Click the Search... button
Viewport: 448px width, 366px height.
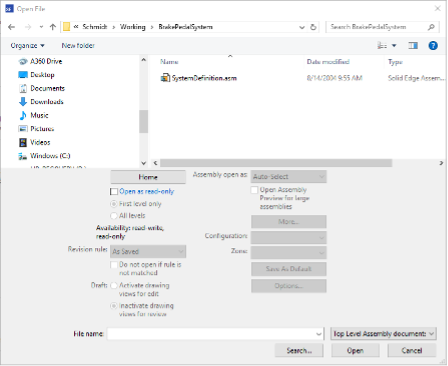(299, 351)
